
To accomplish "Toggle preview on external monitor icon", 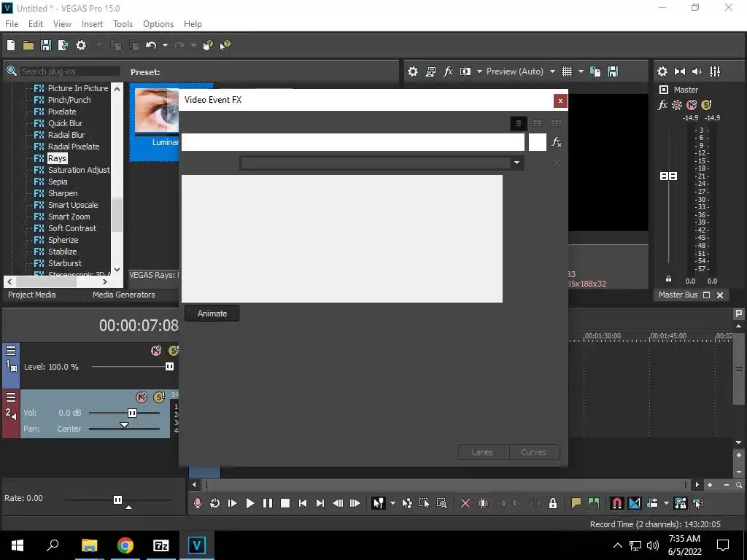I will tap(430, 71).
